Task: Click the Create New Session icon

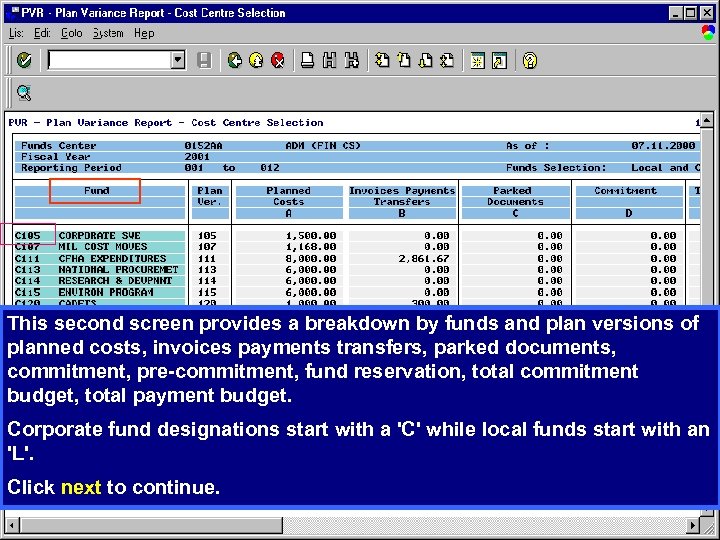Action: [478, 60]
